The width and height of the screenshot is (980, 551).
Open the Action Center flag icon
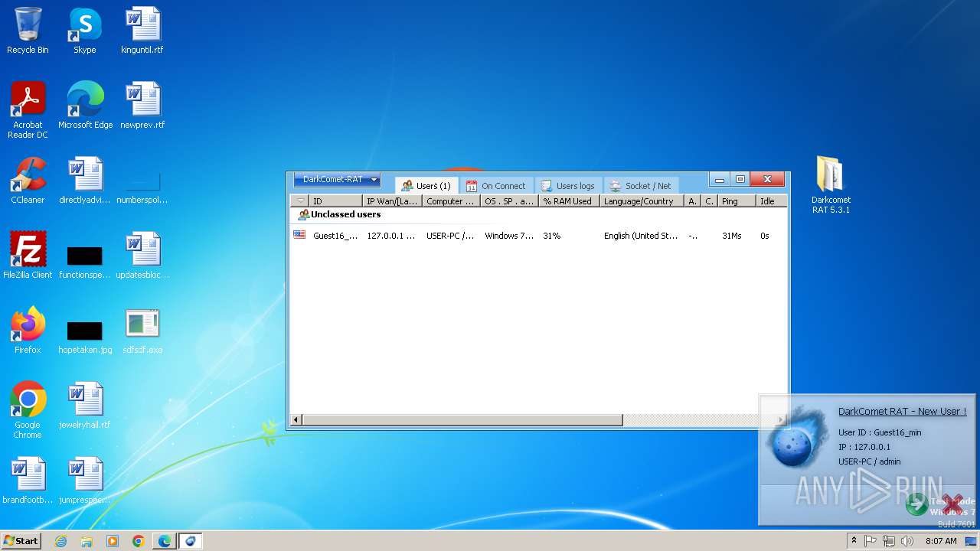(871, 541)
